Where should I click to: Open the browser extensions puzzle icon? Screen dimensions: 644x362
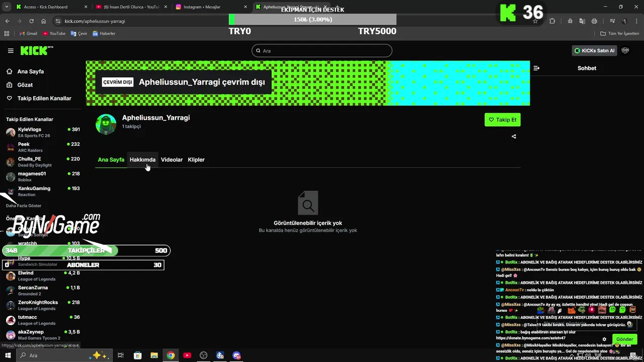pos(552,21)
